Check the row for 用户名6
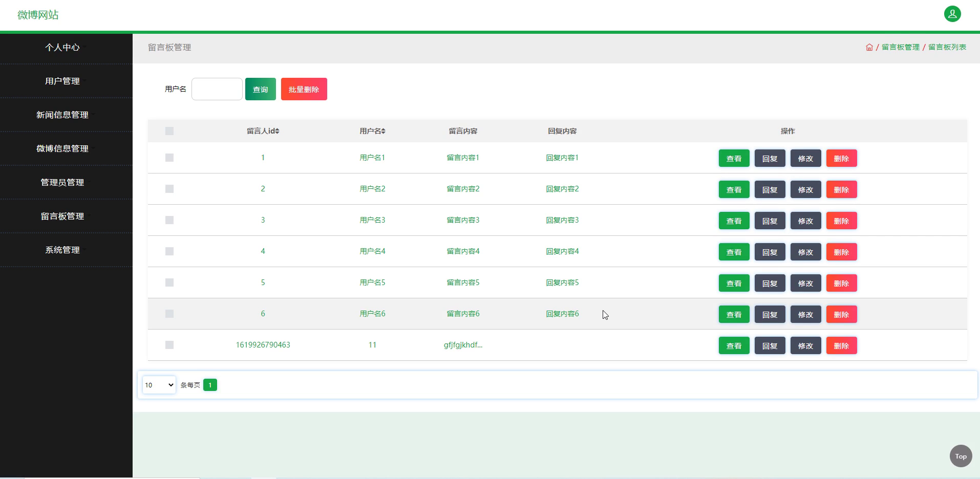Viewport: 980px width, 479px height. click(169, 314)
